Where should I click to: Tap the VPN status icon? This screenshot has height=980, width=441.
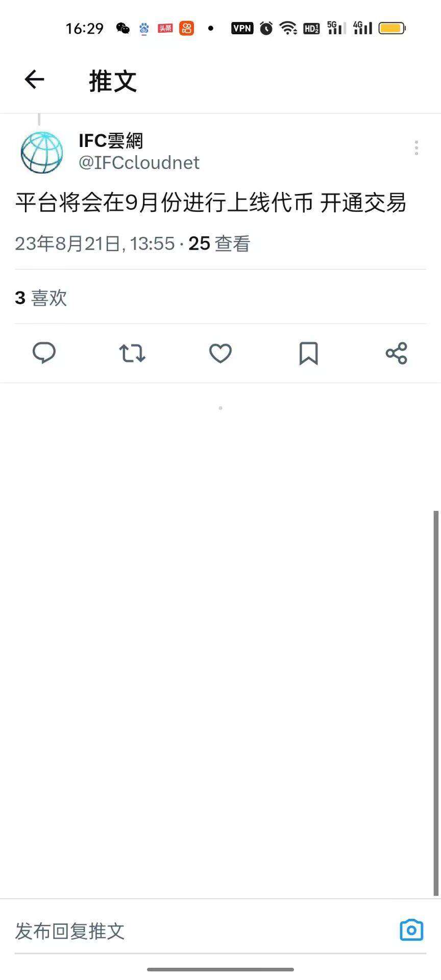point(242,28)
